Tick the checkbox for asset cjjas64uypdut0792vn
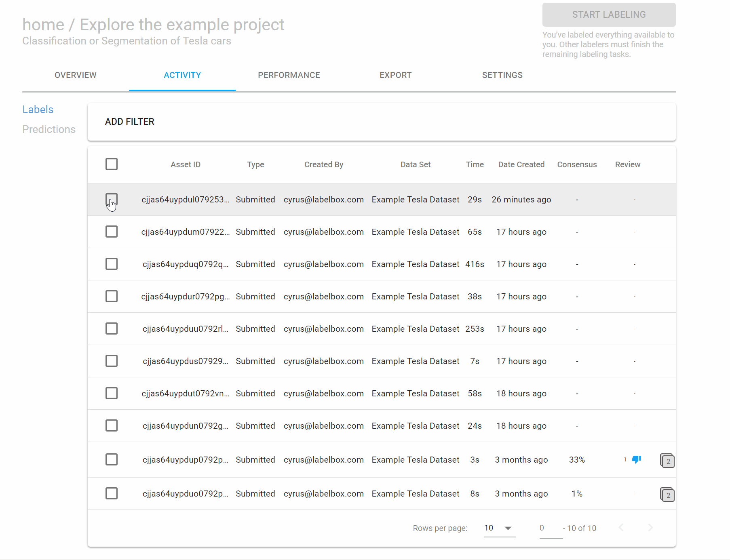This screenshot has height=560, width=730. 112,393
